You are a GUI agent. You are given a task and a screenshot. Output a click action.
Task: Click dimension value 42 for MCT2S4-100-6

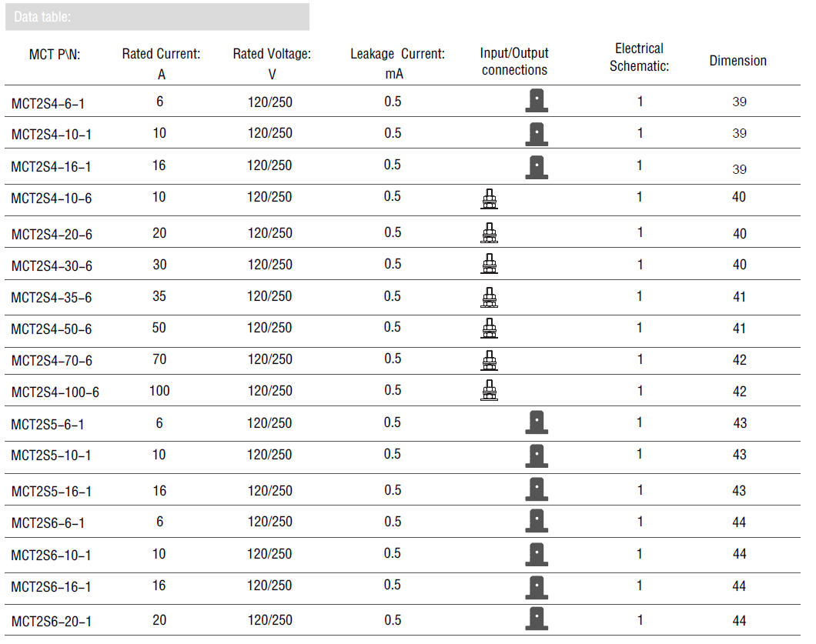click(x=740, y=391)
